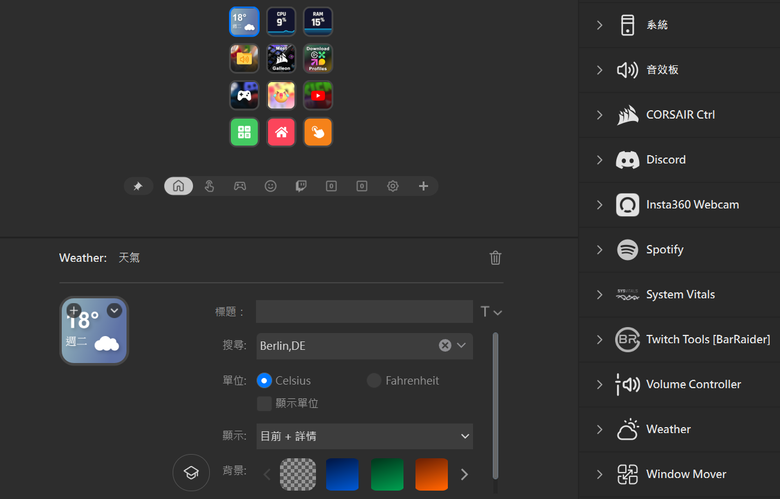The height and width of the screenshot is (499, 780).
Task: Expand the 音效板 category
Action: tap(599, 70)
